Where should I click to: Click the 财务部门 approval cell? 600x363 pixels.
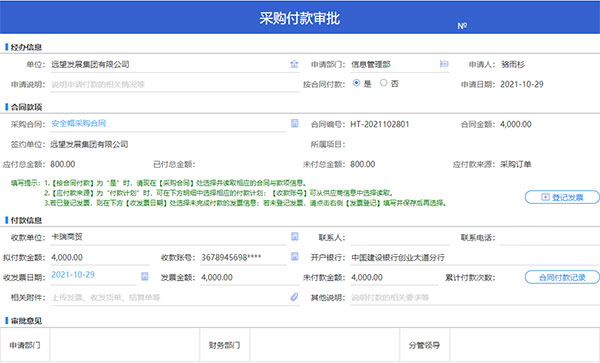click(x=324, y=345)
